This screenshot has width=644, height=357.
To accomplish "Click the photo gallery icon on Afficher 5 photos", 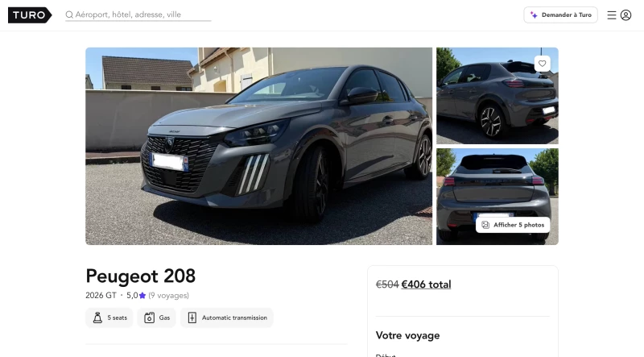I will pyautogui.click(x=485, y=225).
